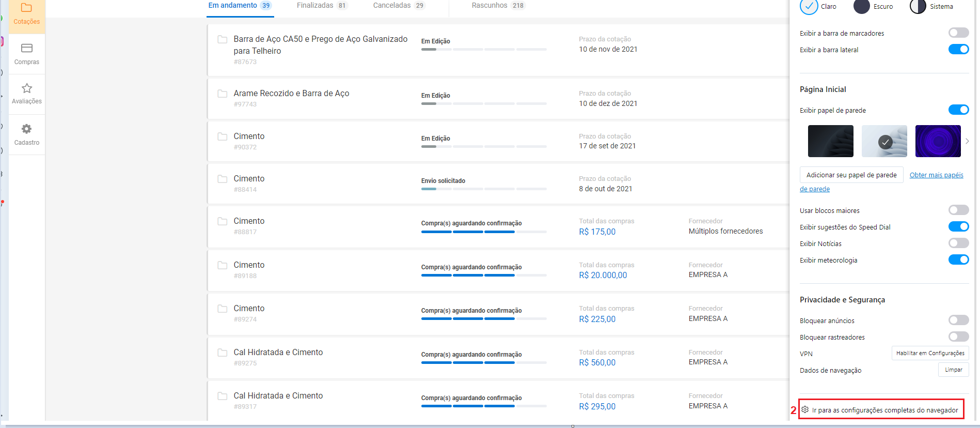
Task: Click folder icon for Cimento #90372
Action: (223, 136)
